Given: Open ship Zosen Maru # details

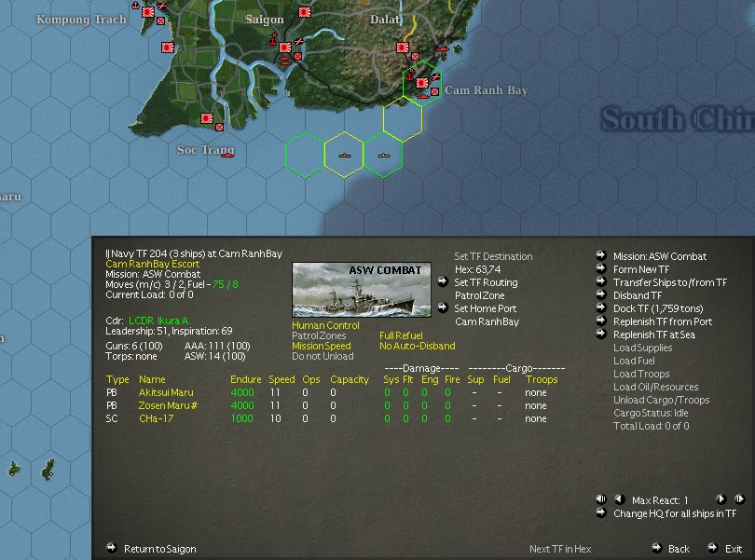Looking at the screenshot, I should click(x=168, y=405).
